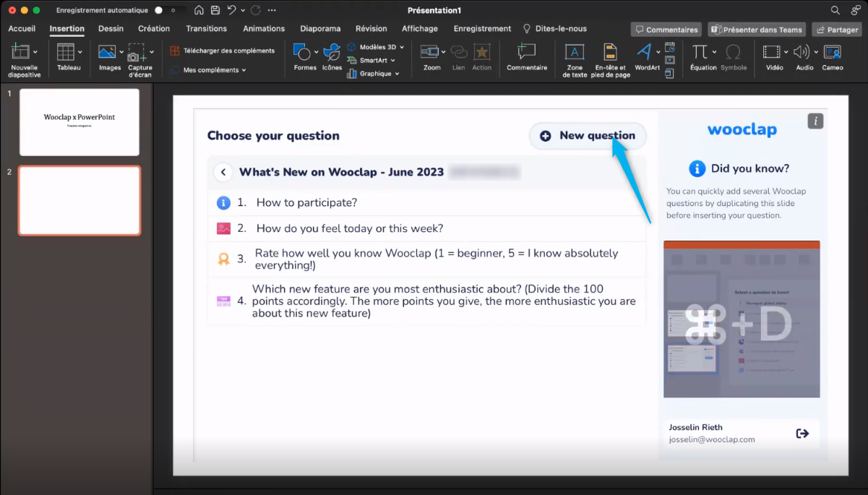The height and width of the screenshot is (495, 868).
Task: Switch to the Révision tab
Action: [x=371, y=29]
